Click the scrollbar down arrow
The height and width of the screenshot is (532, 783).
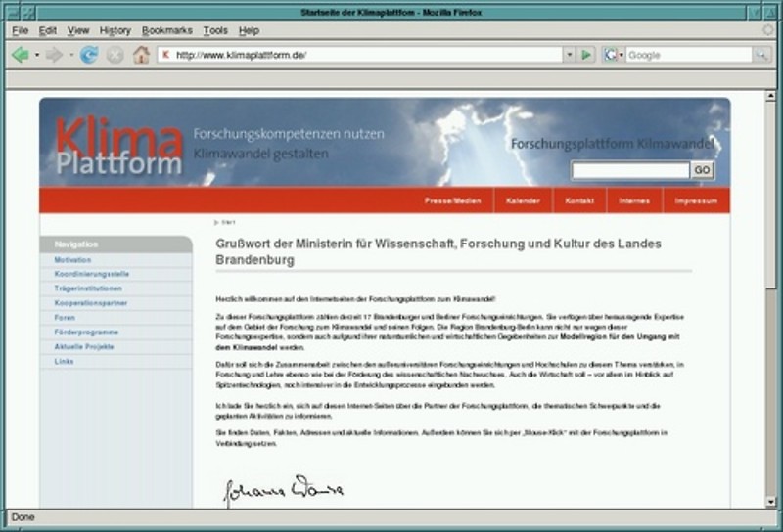pyautogui.click(x=770, y=502)
